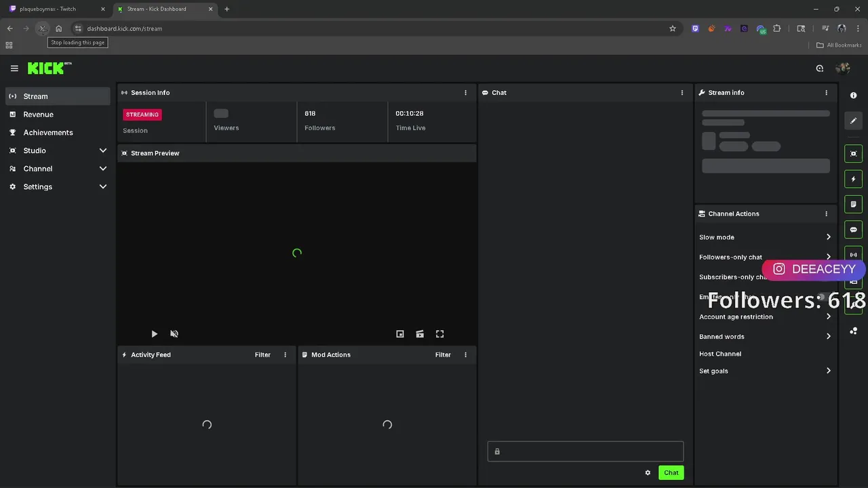Click the Chat send button

click(671, 473)
